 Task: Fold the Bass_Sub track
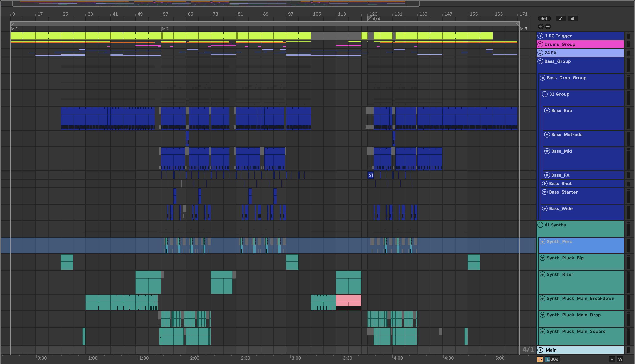(547, 111)
